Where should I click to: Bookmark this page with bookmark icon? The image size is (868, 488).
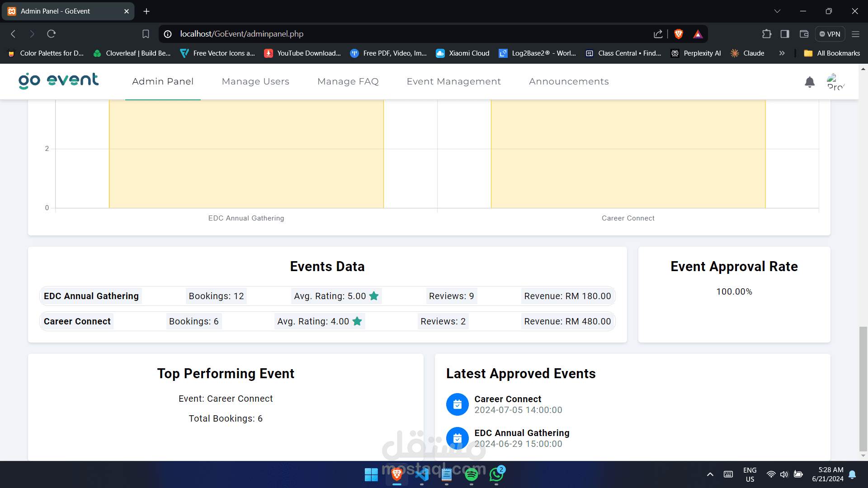coord(146,34)
